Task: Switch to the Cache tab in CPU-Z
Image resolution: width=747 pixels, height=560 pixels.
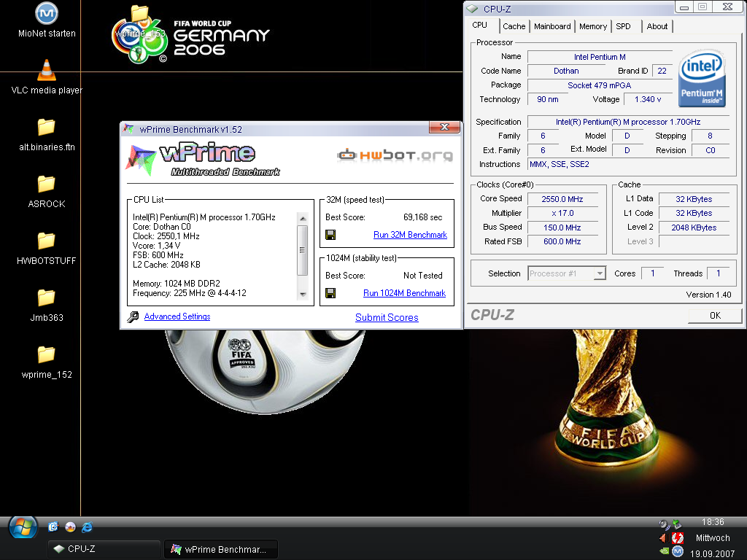Action: tap(514, 27)
